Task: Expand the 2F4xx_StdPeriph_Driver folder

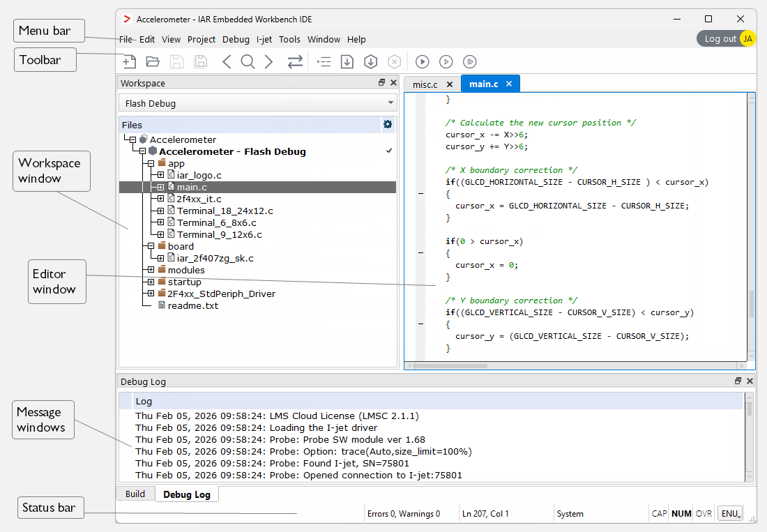Action: pyautogui.click(x=151, y=294)
